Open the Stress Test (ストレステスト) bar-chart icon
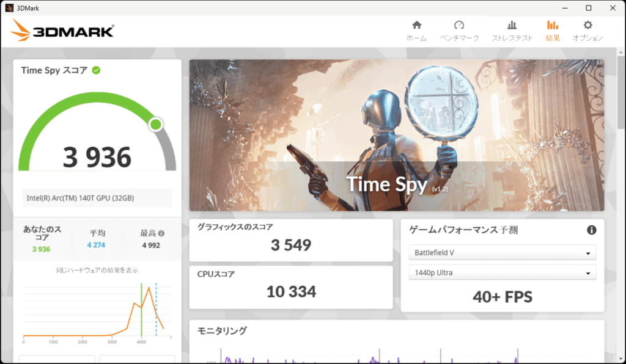Screen dimensions: 626x364 (512, 25)
